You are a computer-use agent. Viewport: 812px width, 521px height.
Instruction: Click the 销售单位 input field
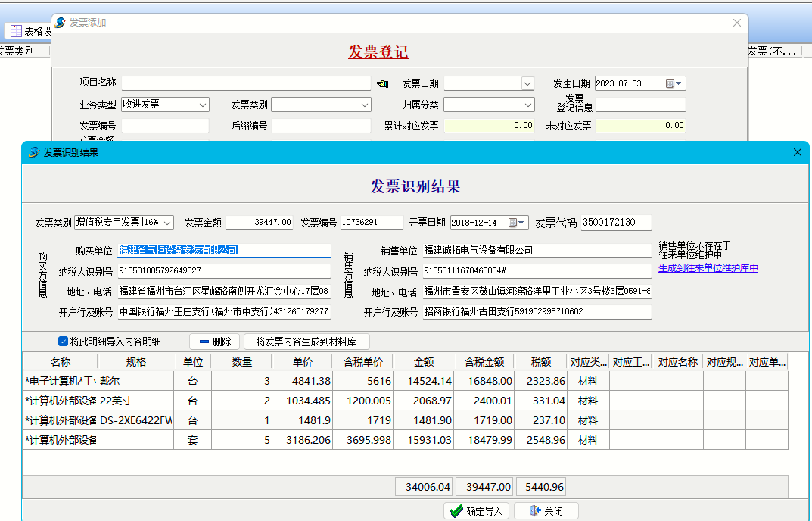pos(536,251)
